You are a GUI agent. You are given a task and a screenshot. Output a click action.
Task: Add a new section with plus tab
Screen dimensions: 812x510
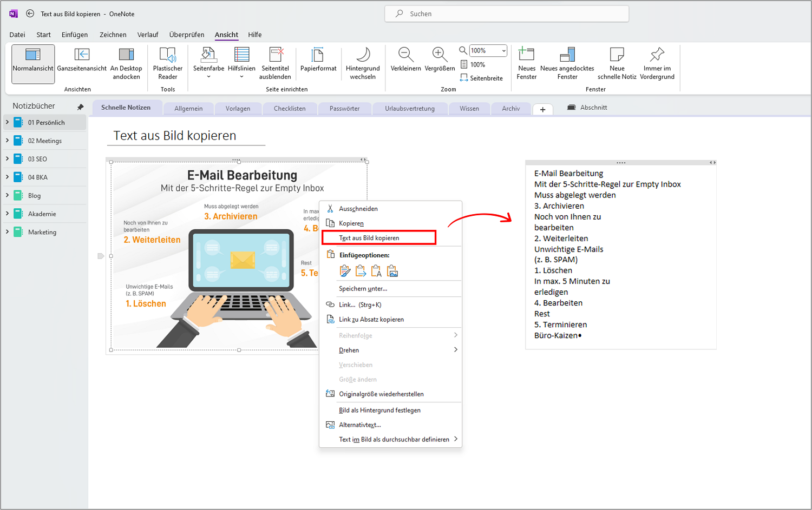click(542, 109)
